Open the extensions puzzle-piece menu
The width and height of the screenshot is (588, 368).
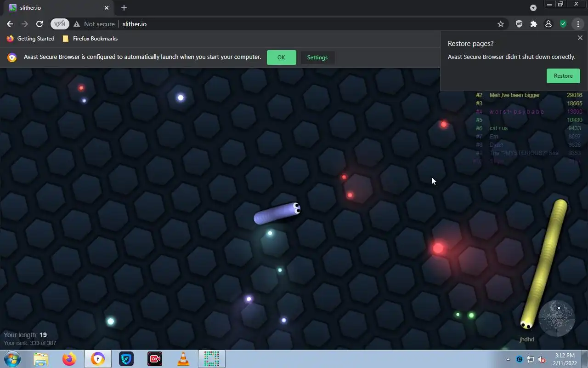[x=534, y=24]
